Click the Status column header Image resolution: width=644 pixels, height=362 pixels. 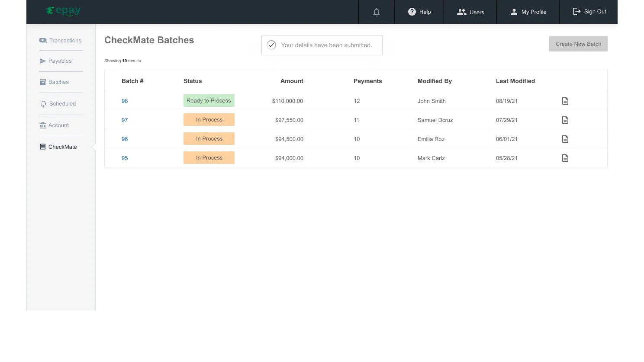[x=193, y=81]
